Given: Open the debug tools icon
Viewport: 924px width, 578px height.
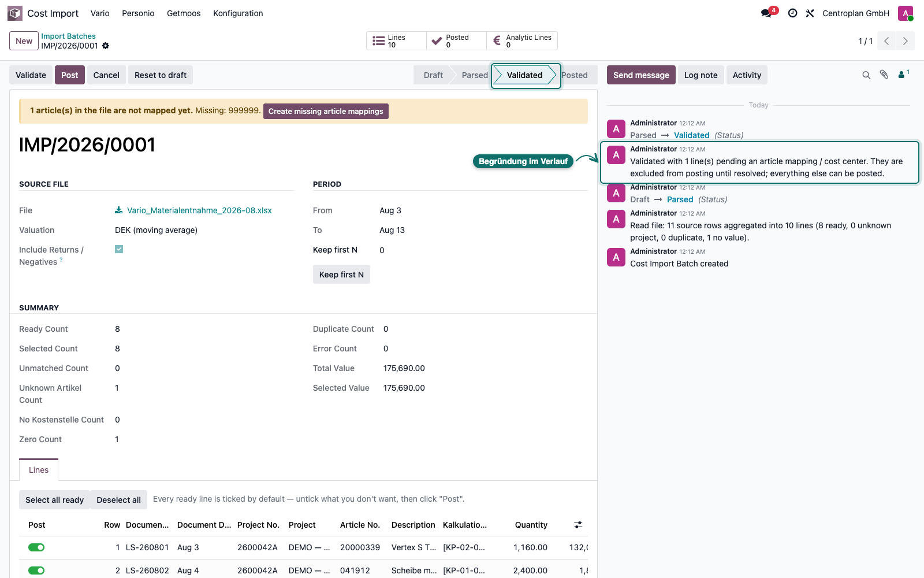Looking at the screenshot, I should point(810,13).
